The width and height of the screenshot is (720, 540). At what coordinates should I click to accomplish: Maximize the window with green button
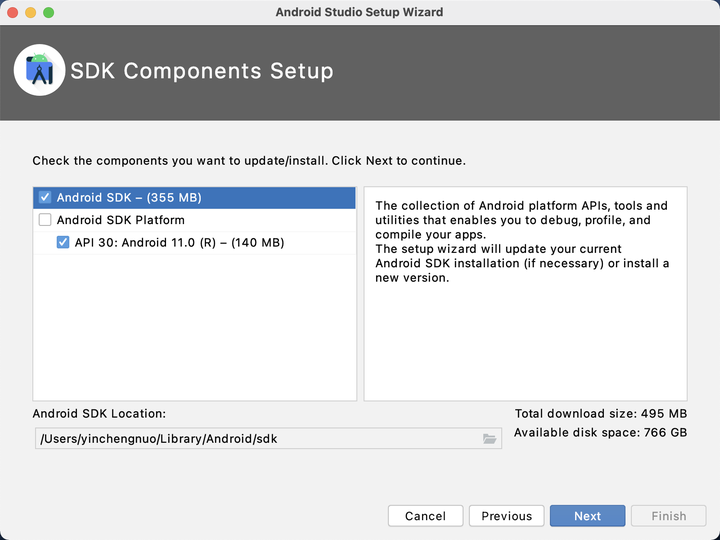49,12
